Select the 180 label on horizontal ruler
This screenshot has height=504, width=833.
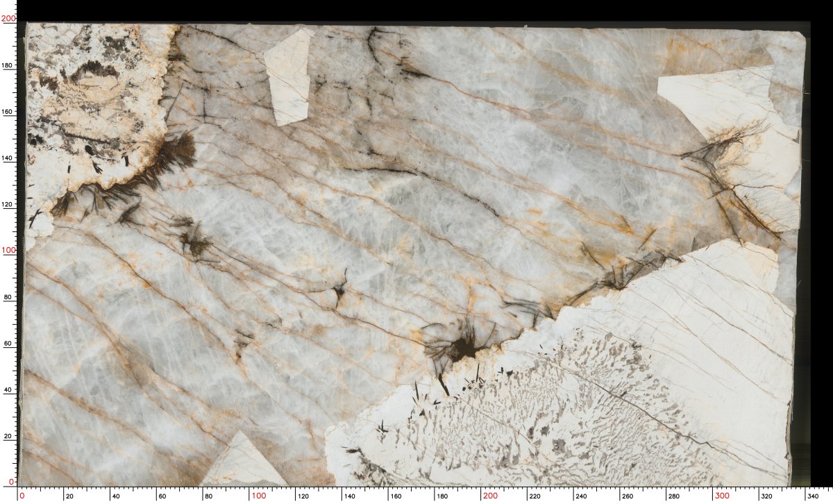coord(442,496)
